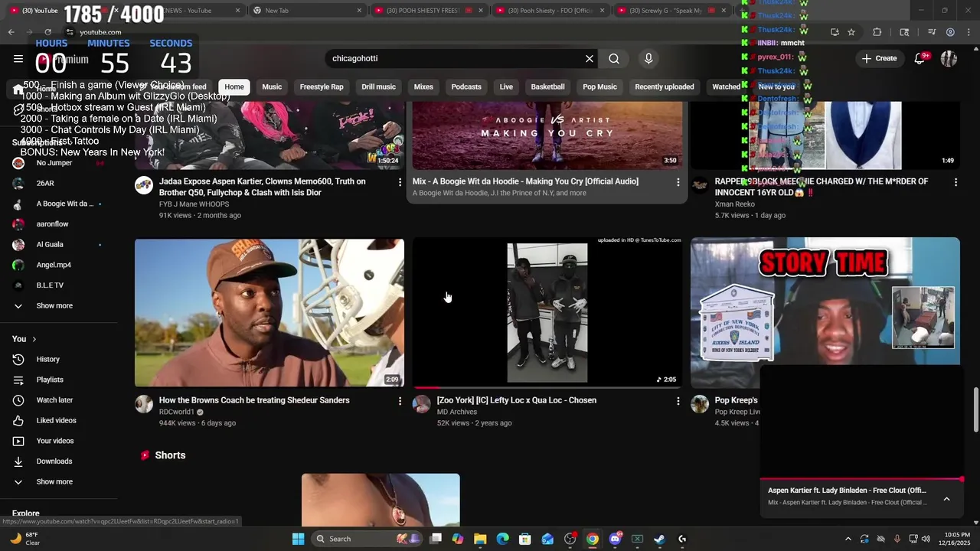980x551 pixels.
Task: Open the You section chevron
Action: (x=34, y=339)
